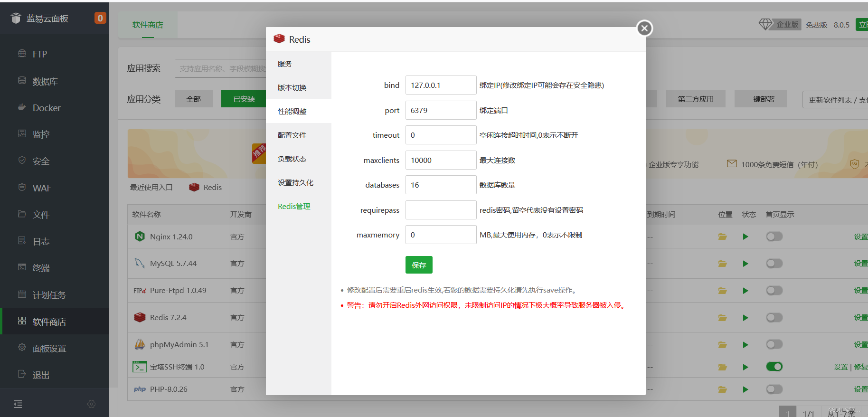Filter apps by 全部 category

(193, 99)
